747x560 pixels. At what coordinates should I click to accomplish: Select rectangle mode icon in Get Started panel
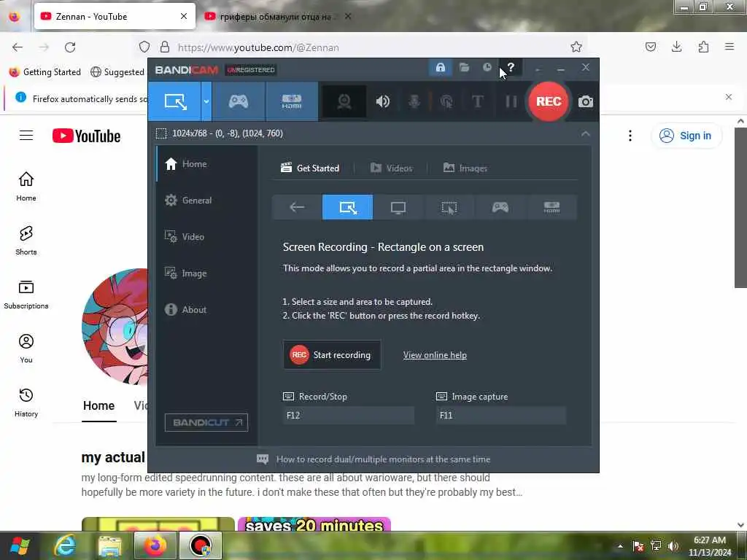tap(348, 207)
